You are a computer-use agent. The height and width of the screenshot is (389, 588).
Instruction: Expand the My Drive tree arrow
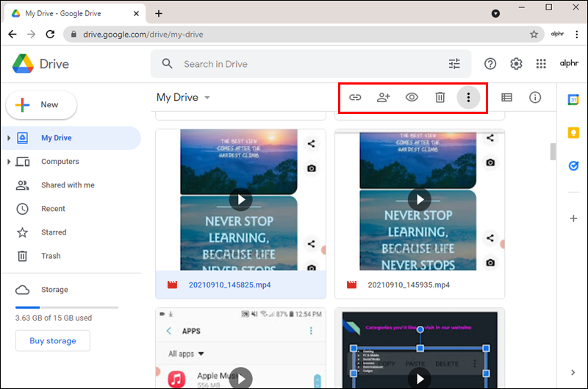pos(9,138)
